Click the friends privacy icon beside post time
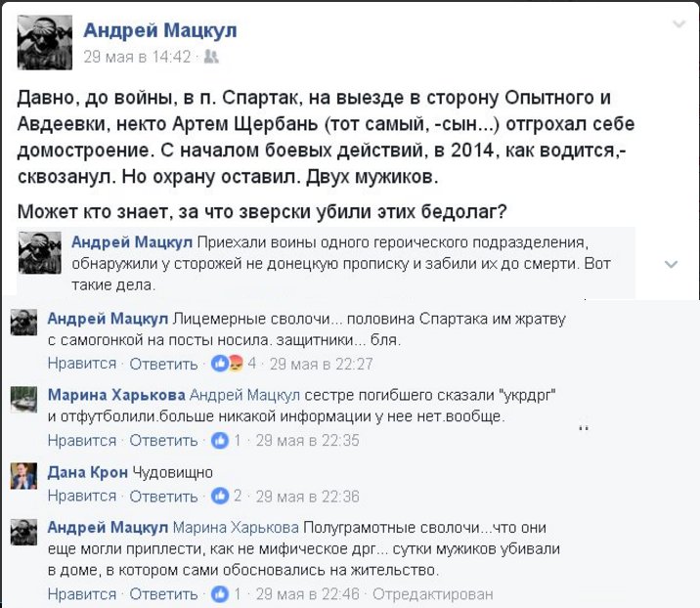This screenshot has width=700, height=608. [x=209, y=58]
